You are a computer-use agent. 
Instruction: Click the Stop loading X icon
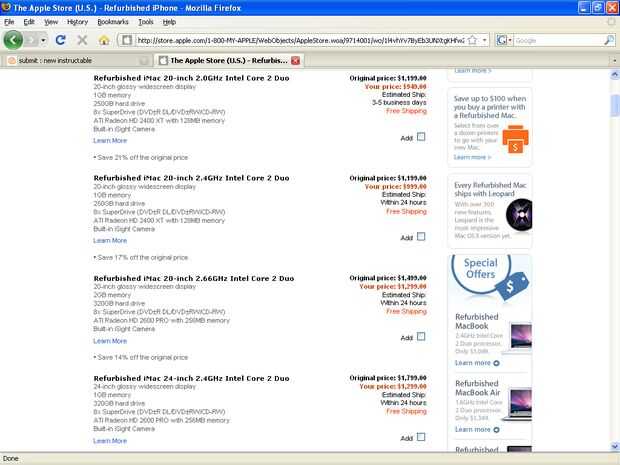pyautogui.click(x=82, y=40)
